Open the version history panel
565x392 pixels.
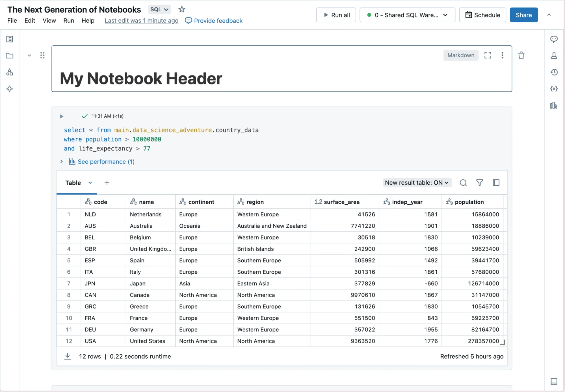coord(554,72)
